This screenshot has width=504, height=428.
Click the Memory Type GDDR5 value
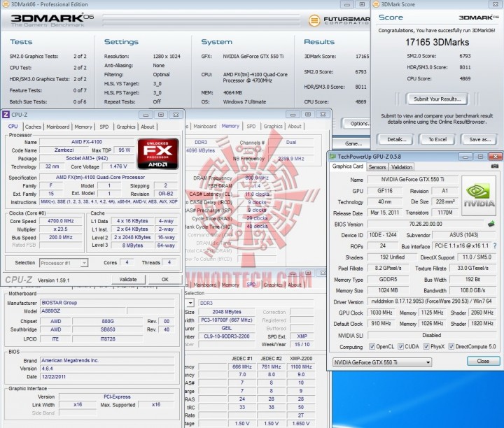[388, 279]
